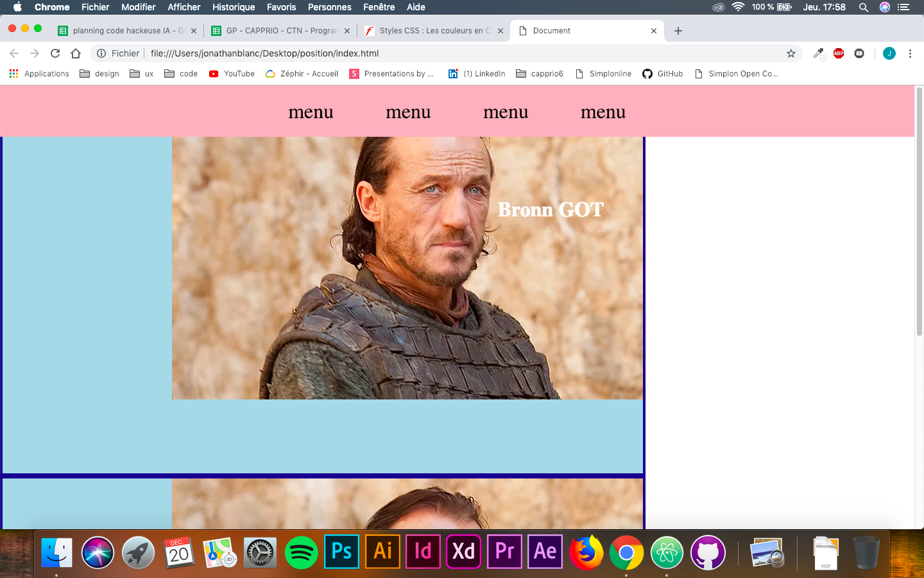The width and height of the screenshot is (924, 578).
Task: Open the Chrome three-dot menu
Action: [910, 53]
